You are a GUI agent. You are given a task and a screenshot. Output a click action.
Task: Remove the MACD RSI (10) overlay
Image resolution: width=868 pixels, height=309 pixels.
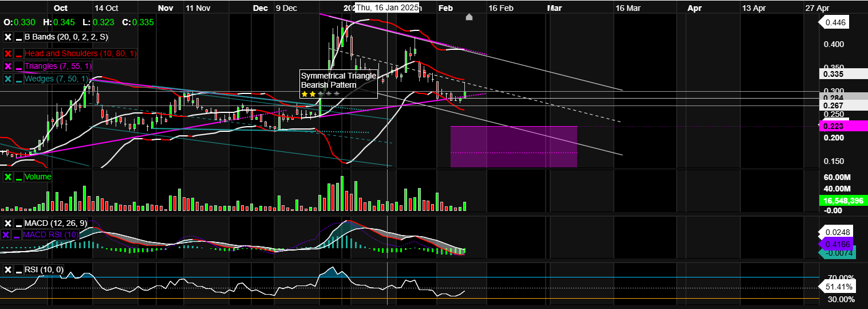click(x=6, y=234)
